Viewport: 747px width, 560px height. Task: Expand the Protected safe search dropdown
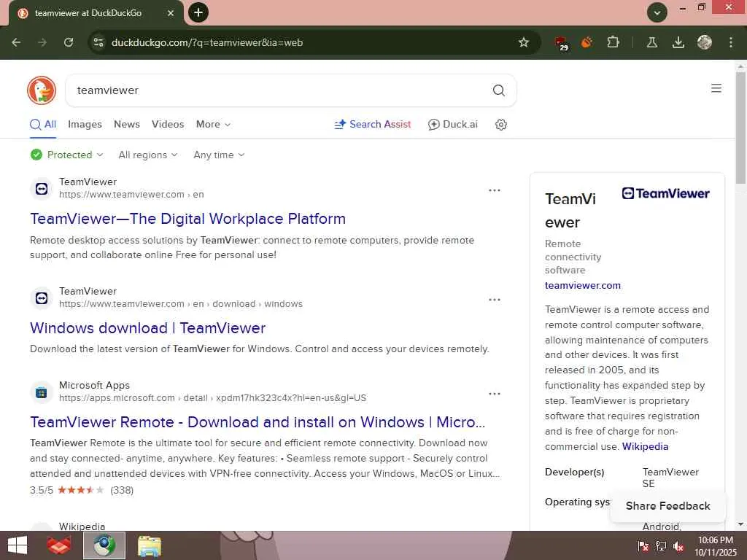66,155
